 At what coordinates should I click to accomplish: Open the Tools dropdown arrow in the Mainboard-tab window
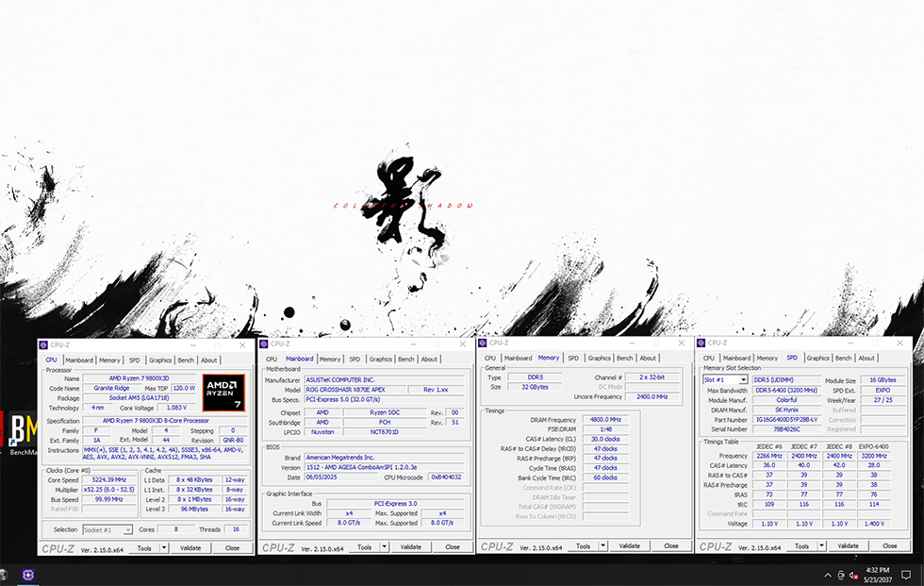point(385,547)
